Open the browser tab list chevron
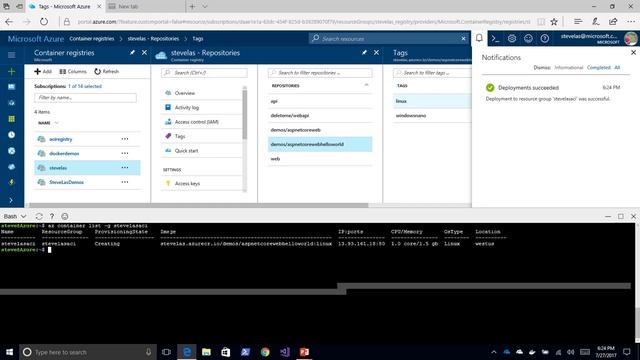Viewport: 640px width, 360px height. pyautogui.click(x=205, y=6)
